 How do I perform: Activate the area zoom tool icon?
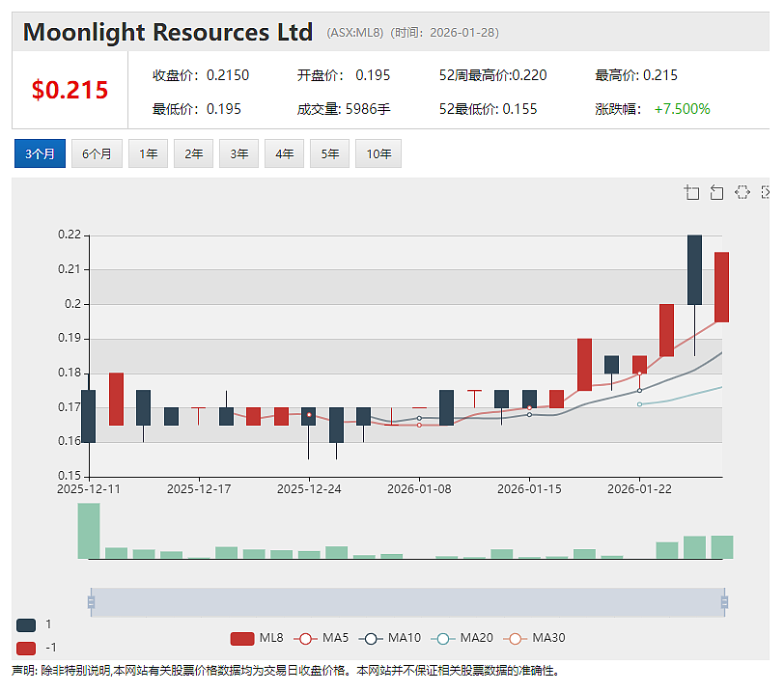[691, 192]
